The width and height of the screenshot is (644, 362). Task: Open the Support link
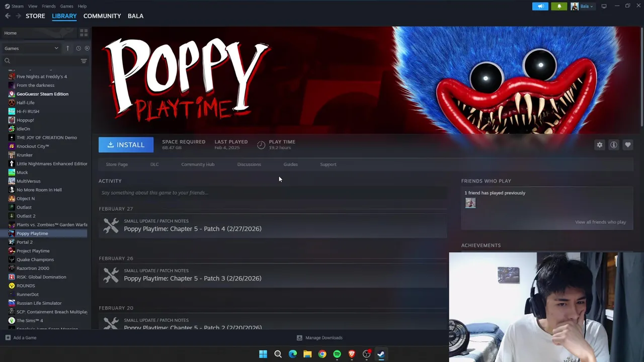click(328, 164)
